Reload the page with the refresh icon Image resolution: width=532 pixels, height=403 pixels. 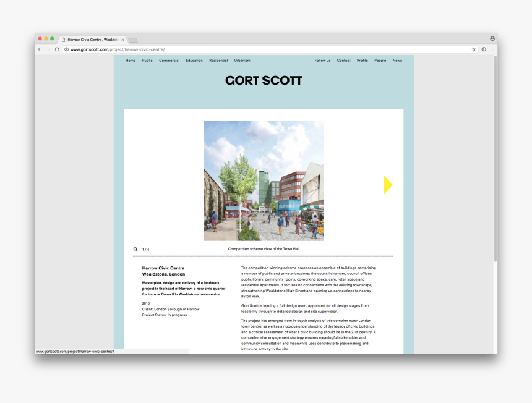tap(57, 49)
